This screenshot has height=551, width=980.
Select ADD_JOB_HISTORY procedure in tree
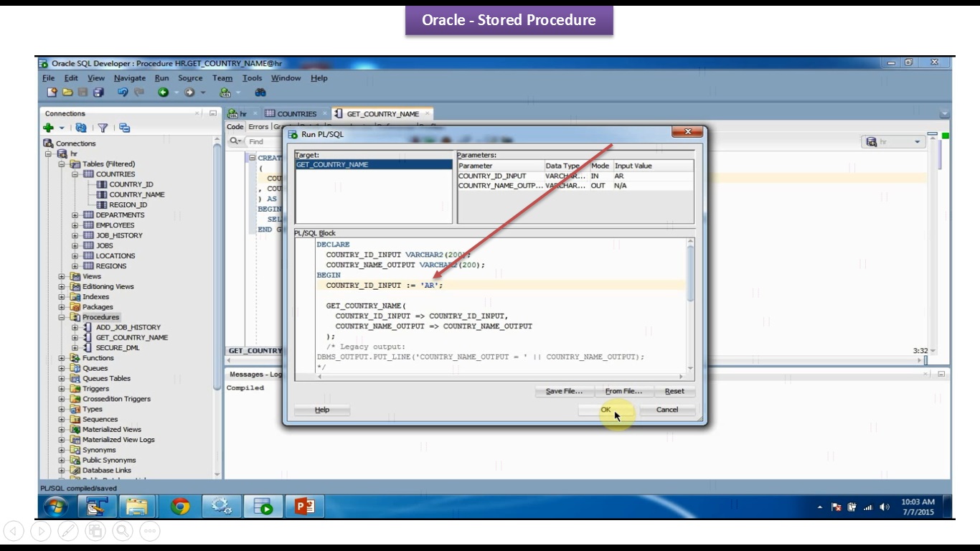(128, 327)
